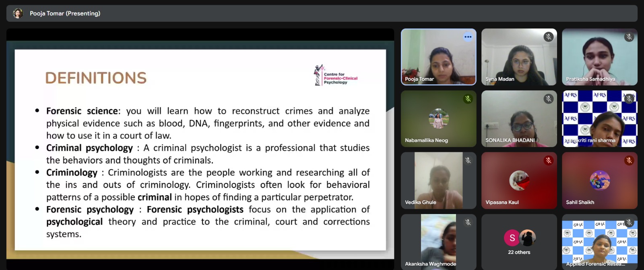Click the Syna Madan name label
Viewport: 644px width, 270px height.
pyautogui.click(x=500, y=79)
